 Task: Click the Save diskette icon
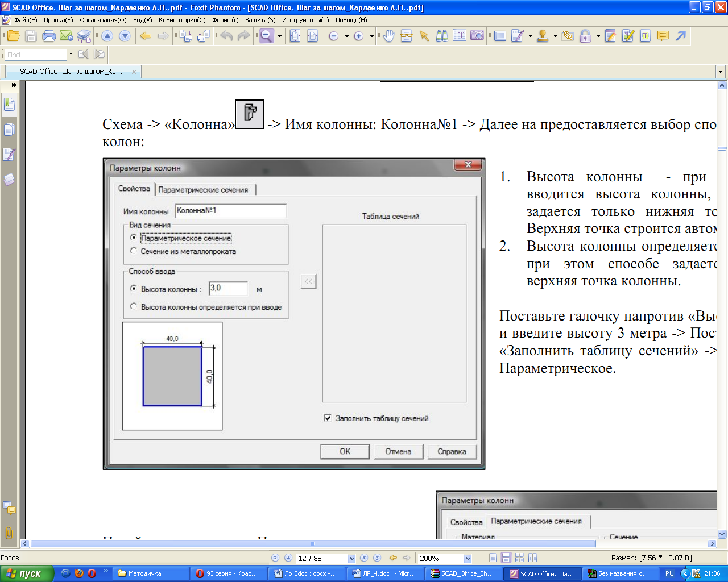click(31, 36)
